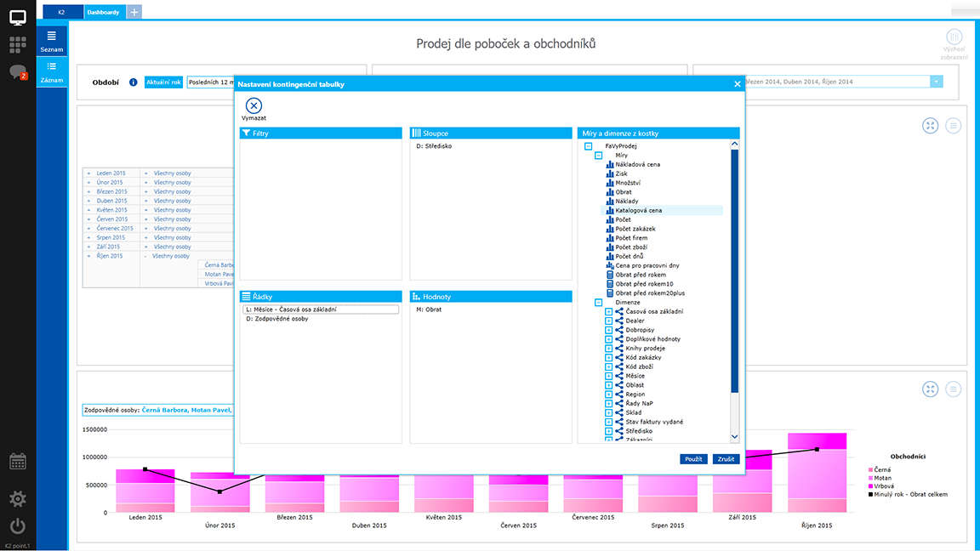Click the Zrušit cancel button

coord(726,459)
